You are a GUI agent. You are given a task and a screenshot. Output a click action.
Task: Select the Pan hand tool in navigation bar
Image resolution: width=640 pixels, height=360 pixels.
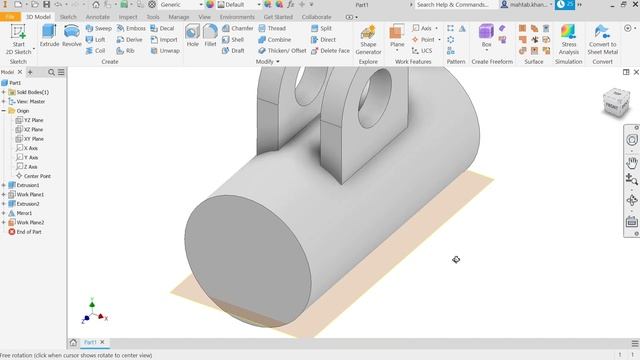coord(632,162)
